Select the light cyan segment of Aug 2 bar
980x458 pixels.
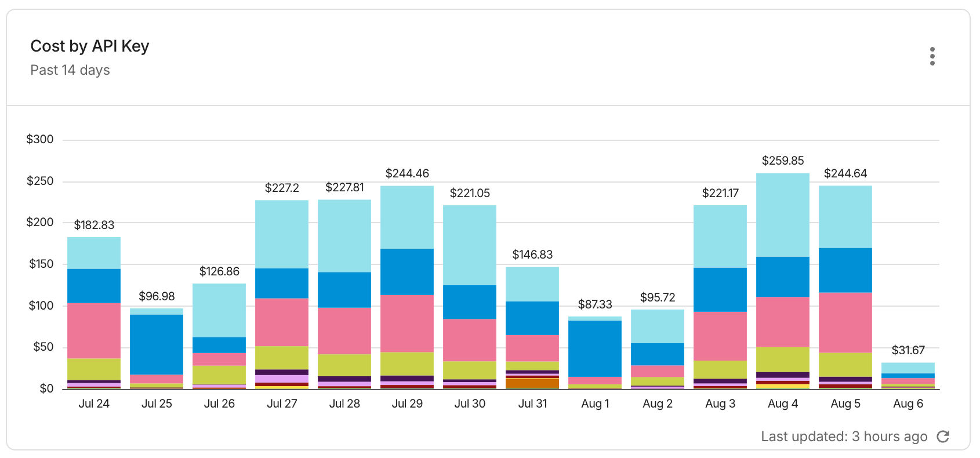(658, 326)
